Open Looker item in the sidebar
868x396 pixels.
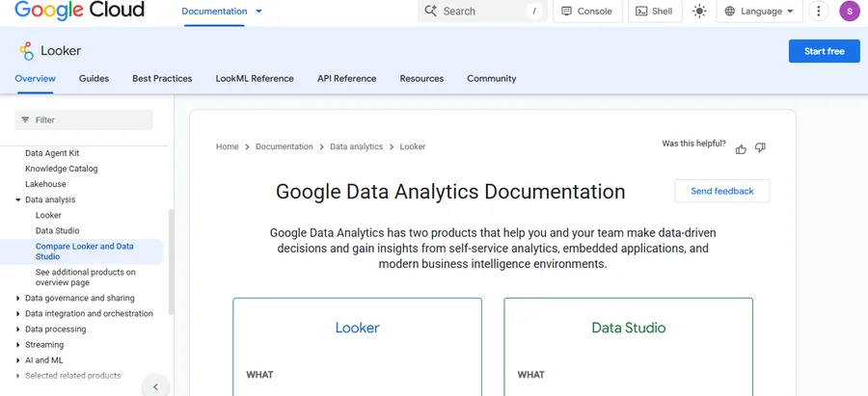pyautogui.click(x=48, y=215)
